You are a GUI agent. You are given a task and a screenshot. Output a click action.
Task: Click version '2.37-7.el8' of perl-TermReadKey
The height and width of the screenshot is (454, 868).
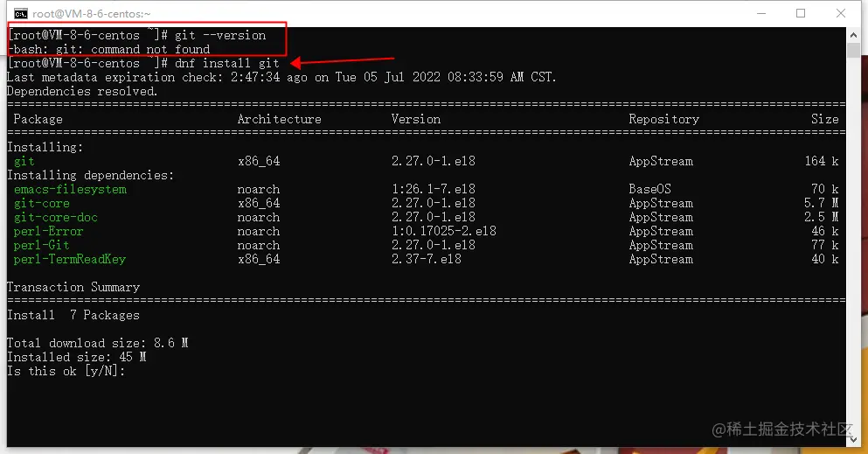click(427, 259)
